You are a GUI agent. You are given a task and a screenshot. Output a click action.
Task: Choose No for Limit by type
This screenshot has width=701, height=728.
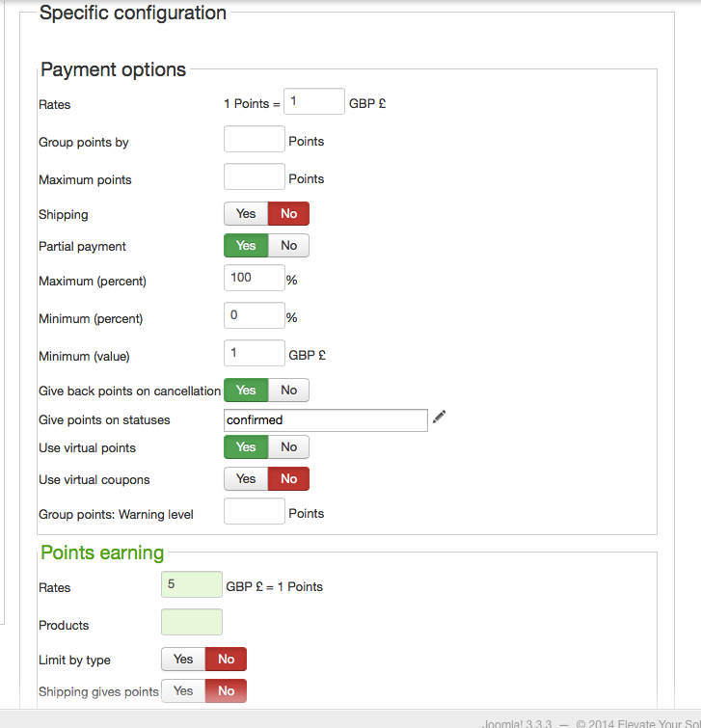pos(226,660)
